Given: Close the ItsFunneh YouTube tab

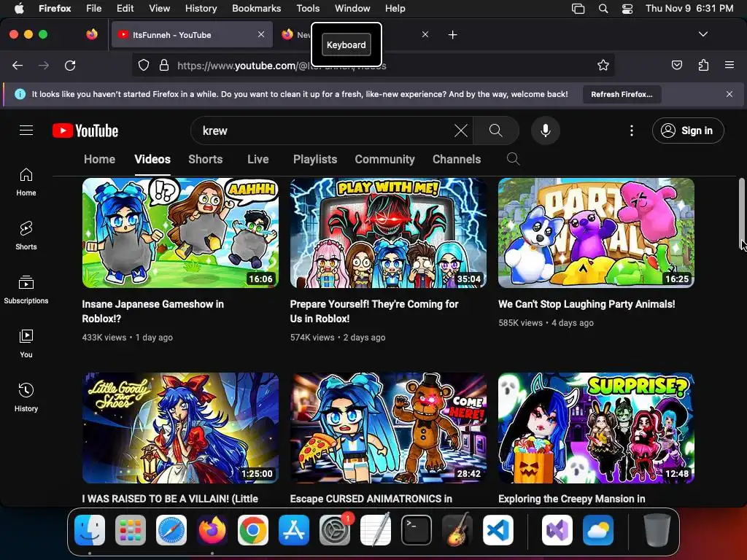Looking at the screenshot, I should pyautogui.click(x=261, y=34).
